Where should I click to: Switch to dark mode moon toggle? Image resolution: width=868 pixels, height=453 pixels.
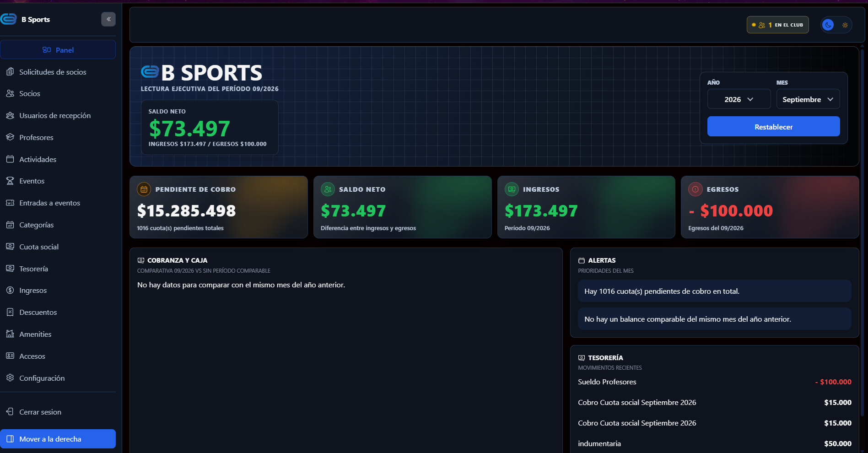pos(828,25)
